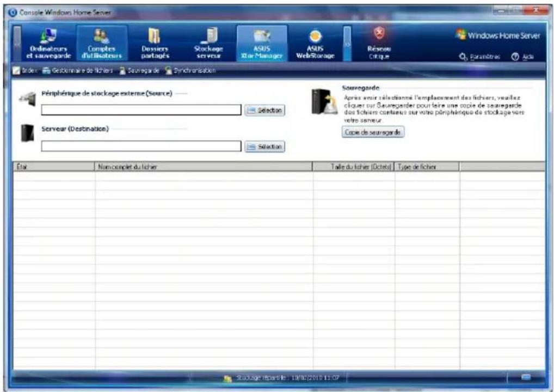Click the network indicator in status bar
This screenshot has height=392, width=554.
[526, 377]
